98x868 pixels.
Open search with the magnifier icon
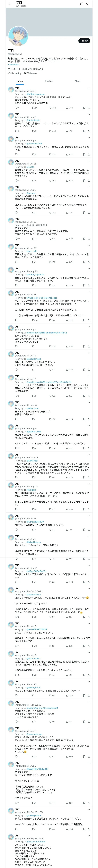pyautogui.click(x=88, y=4)
